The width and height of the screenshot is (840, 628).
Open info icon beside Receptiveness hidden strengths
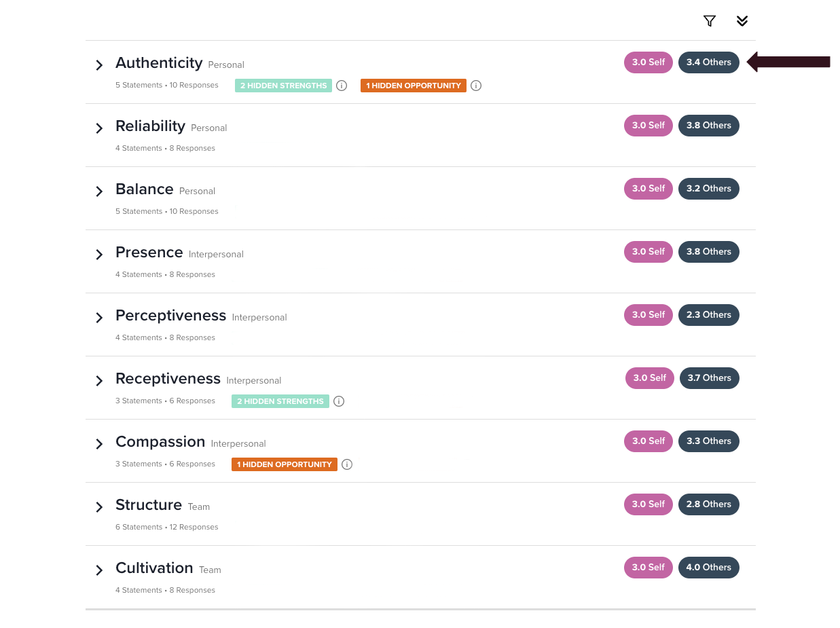[x=339, y=401]
